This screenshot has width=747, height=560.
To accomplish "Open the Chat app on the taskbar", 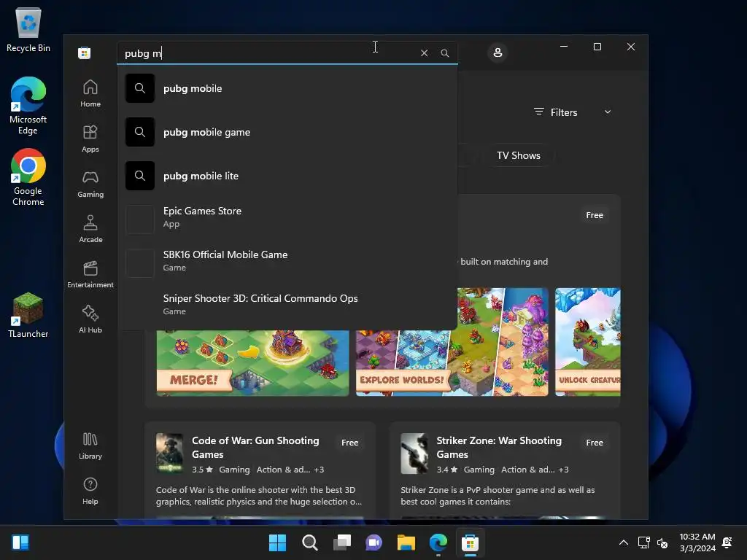I will (x=374, y=542).
